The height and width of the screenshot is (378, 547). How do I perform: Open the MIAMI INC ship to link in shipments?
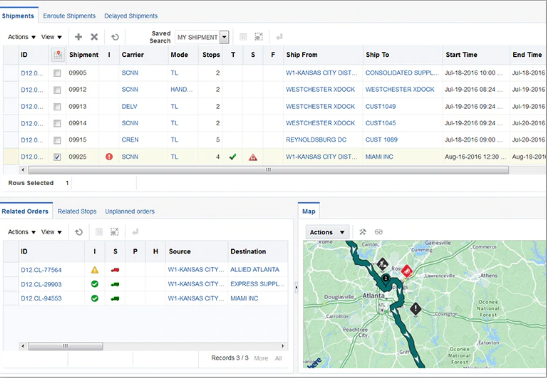tap(379, 157)
